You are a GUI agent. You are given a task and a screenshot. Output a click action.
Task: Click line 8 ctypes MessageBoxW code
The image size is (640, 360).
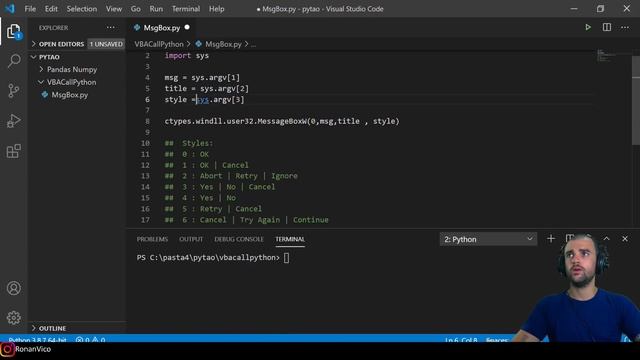tap(282, 121)
